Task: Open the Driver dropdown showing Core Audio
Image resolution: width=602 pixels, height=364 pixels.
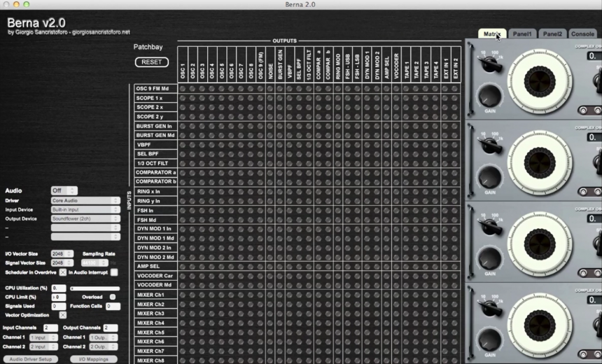Action: 85,200
